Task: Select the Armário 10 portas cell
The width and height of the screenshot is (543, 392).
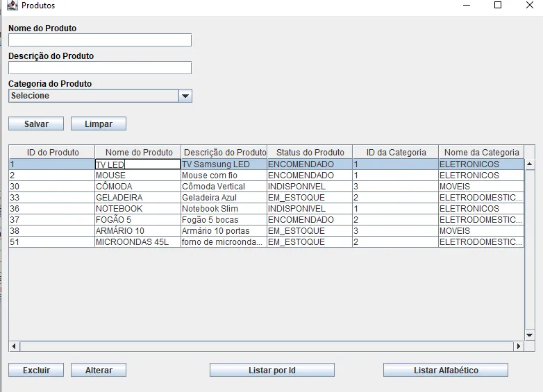Action: point(224,231)
